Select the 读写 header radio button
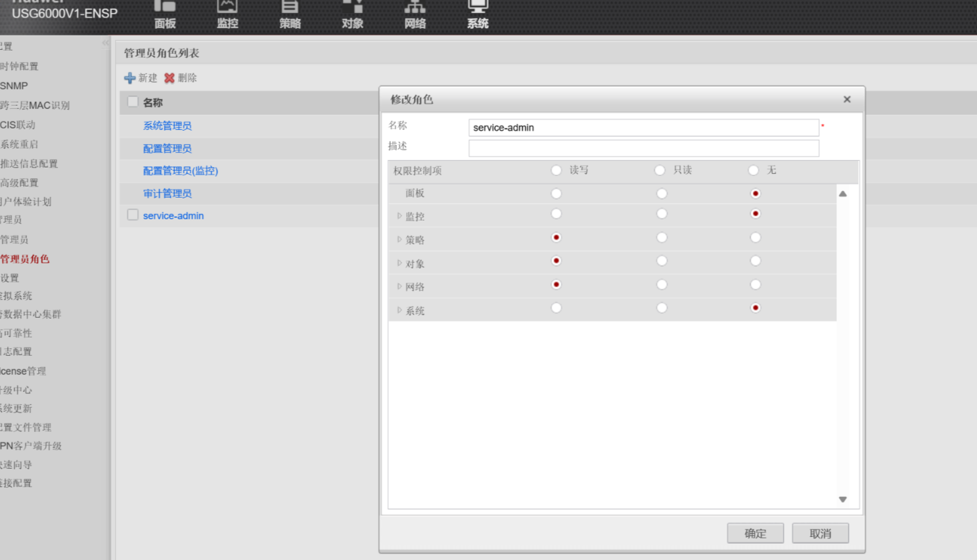 coord(557,171)
